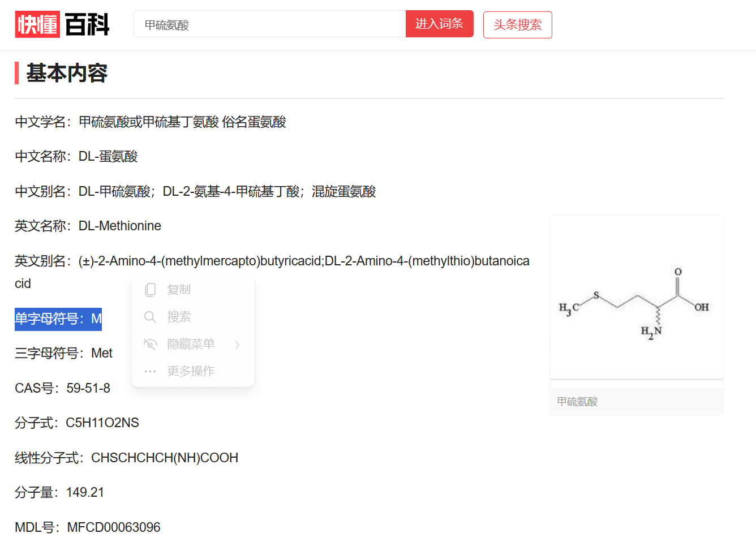The image size is (756, 542).
Task: Click the MDL号：MFCD00063096 line
Action: [x=88, y=527]
